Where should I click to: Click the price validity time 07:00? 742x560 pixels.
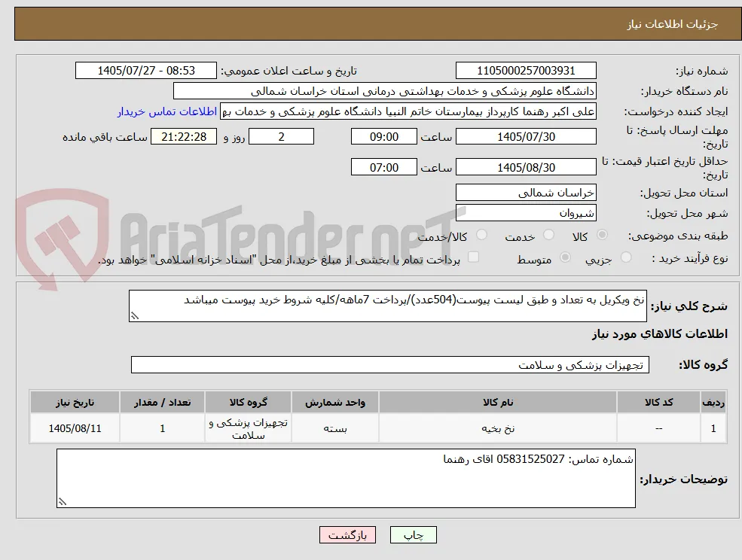tap(383, 167)
